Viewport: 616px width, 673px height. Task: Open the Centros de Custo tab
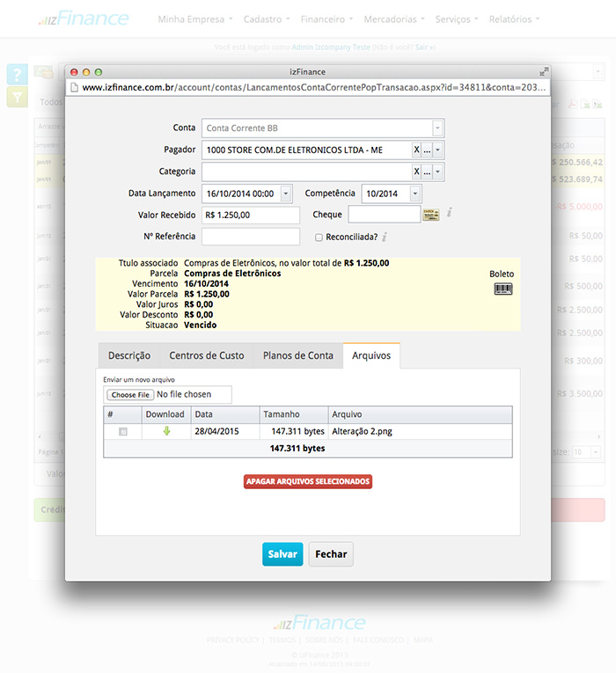click(x=206, y=355)
